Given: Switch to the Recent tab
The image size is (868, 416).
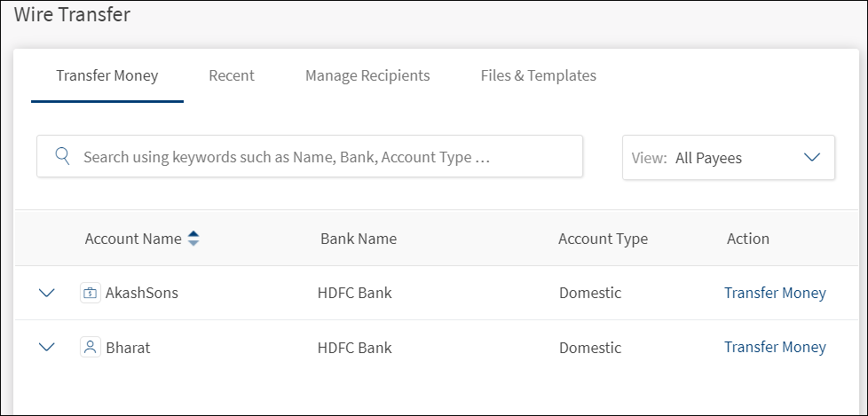Looking at the screenshot, I should click(x=232, y=75).
